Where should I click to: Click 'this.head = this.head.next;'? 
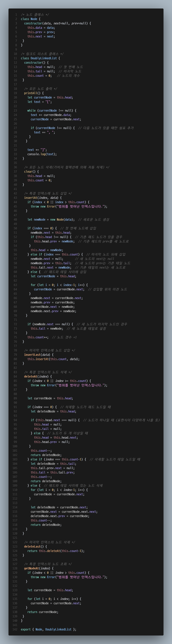point(56,438)
